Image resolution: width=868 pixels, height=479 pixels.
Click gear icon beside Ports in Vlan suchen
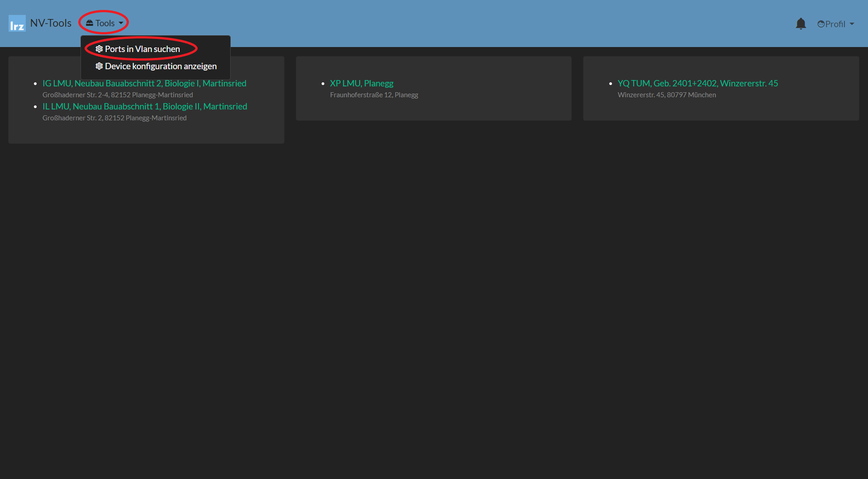pyautogui.click(x=99, y=49)
